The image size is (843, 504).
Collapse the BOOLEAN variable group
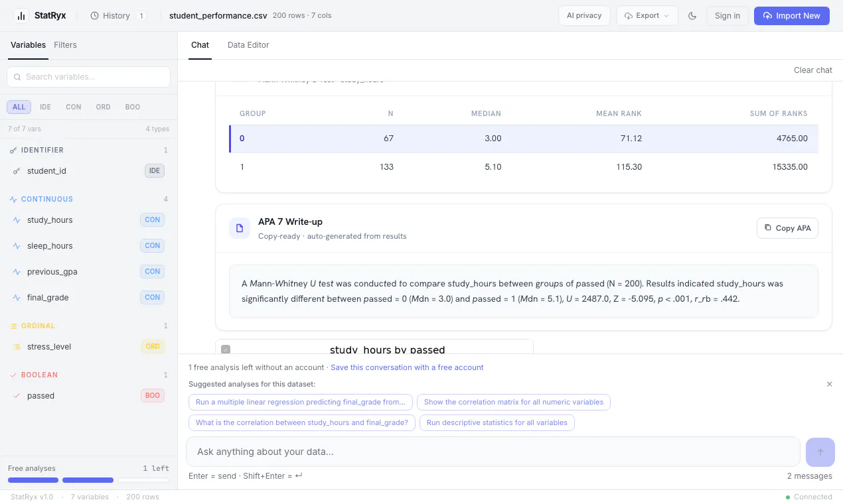point(88,375)
